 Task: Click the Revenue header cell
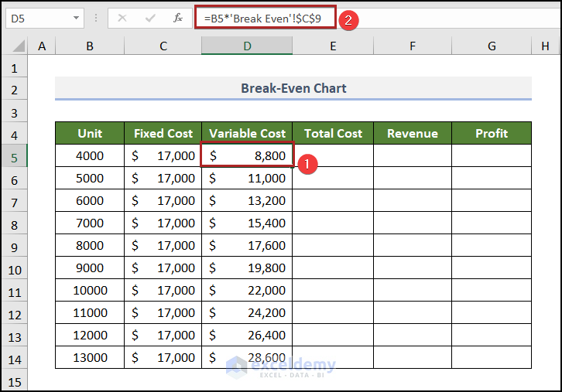(x=412, y=133)
